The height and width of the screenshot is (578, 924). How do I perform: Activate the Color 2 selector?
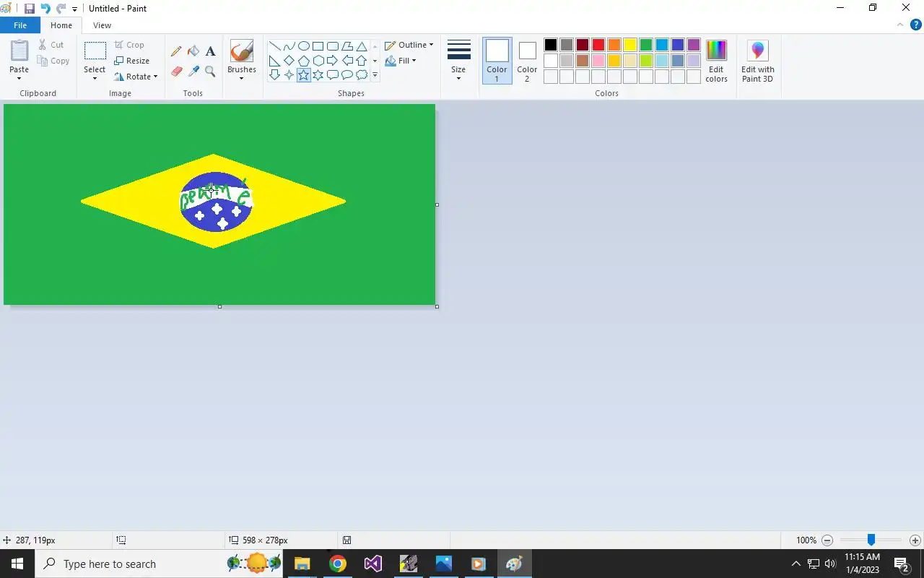[527, 61]
